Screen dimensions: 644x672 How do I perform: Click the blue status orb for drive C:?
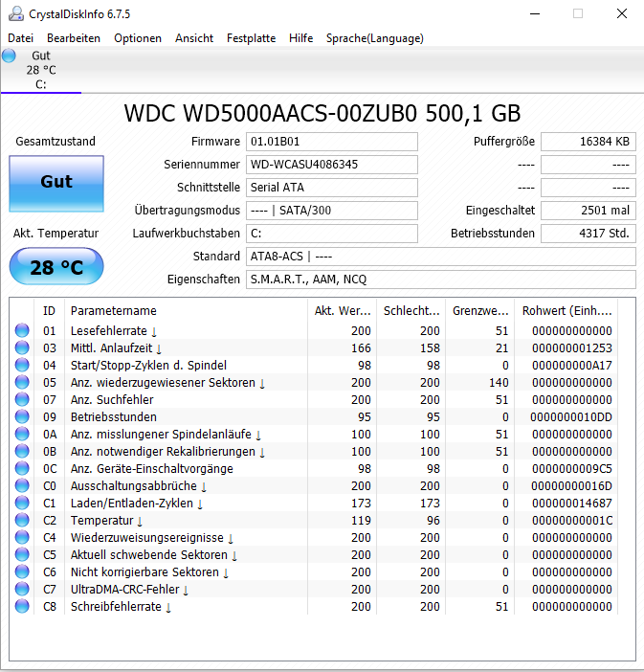coord(9,56)
